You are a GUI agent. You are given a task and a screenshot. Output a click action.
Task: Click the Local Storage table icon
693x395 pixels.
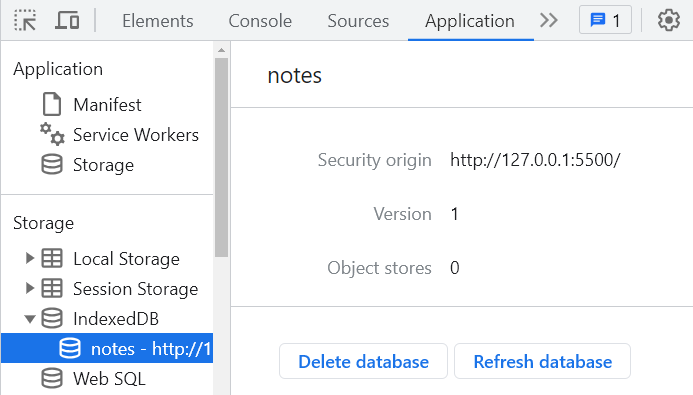point(52,258)
